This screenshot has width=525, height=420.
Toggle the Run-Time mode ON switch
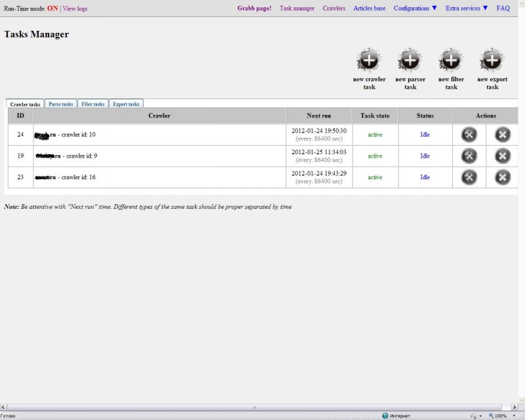tap(52, 9)
